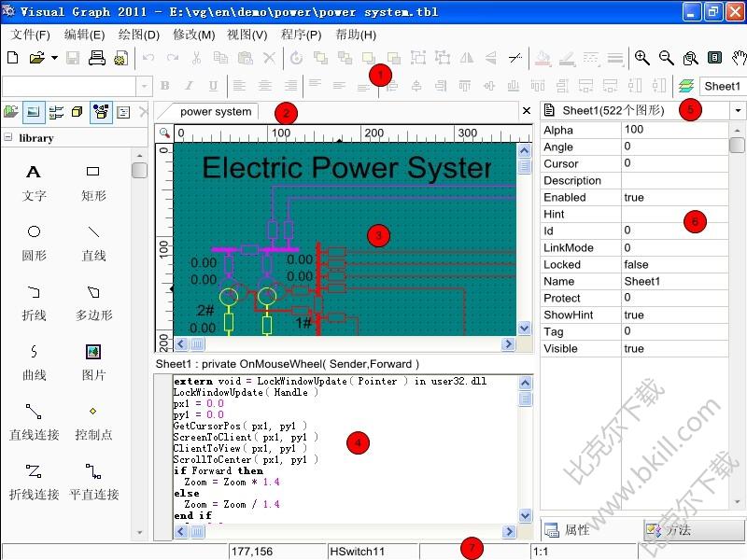The width and height of the screenshot is (747, 560).
Task: Collapse the library tree section
Action: [8, 137]
